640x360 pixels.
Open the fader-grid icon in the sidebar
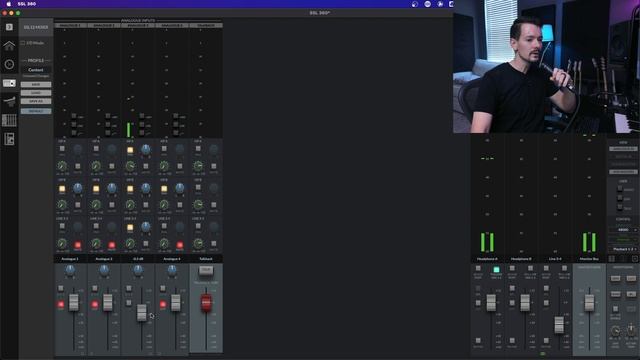click(9, 120)
